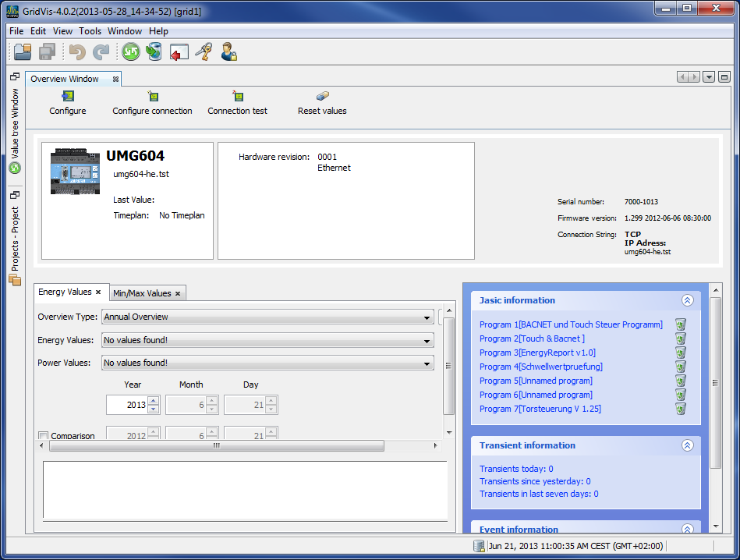Click the Redo toolbar icon

101,51
